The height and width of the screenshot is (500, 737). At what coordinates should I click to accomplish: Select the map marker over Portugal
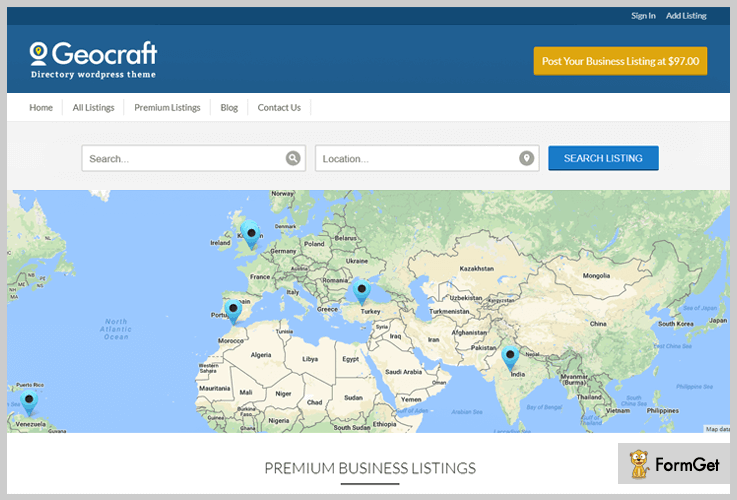[x=233, y=312]
